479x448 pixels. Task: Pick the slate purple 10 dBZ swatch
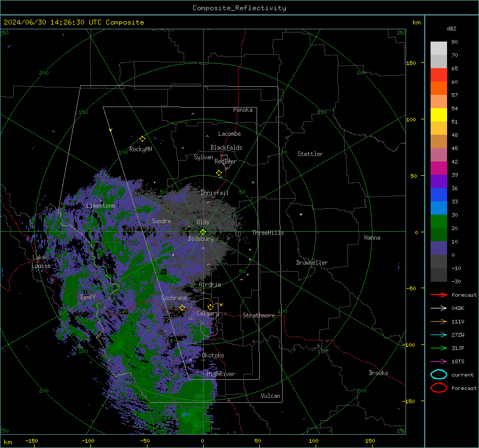(439, 248)
